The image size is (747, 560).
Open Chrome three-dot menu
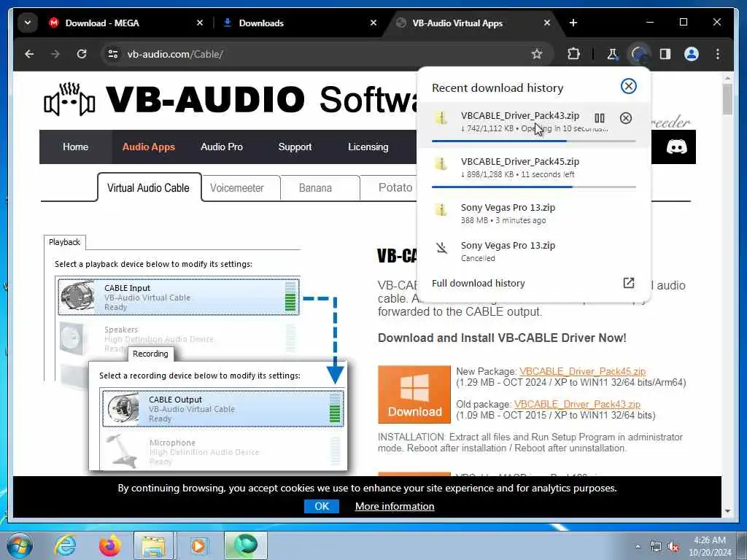tap(718, 54)
